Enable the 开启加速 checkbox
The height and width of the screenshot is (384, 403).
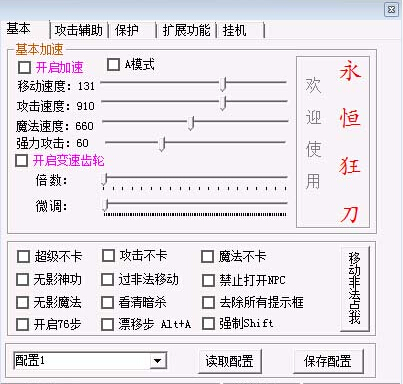[x=25, y=68]
